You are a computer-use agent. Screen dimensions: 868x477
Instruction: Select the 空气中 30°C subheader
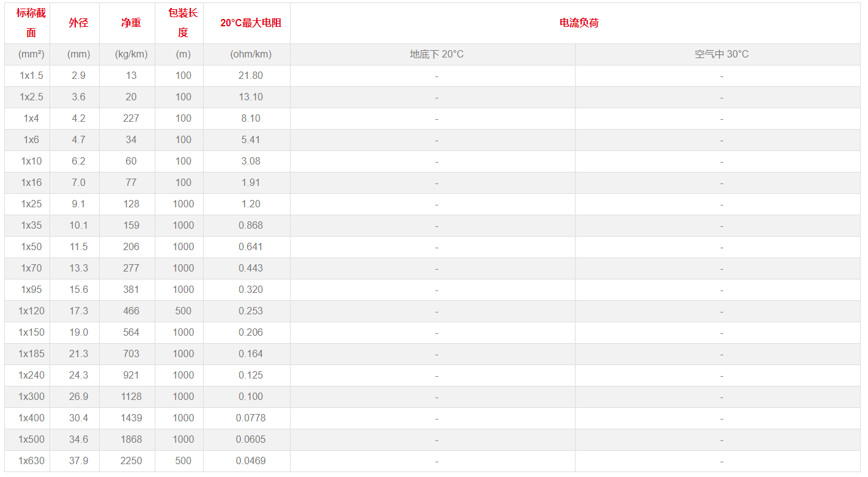click(721, 54)
